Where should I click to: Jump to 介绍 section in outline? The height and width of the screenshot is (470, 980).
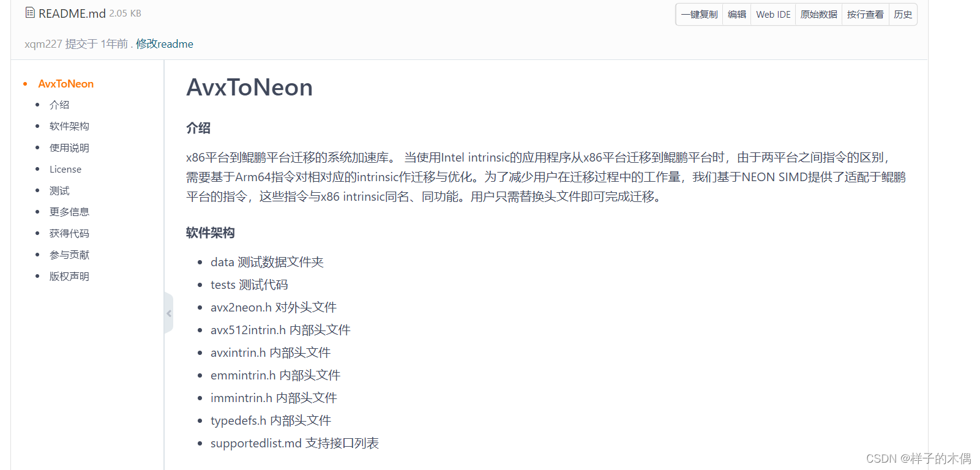59,105
